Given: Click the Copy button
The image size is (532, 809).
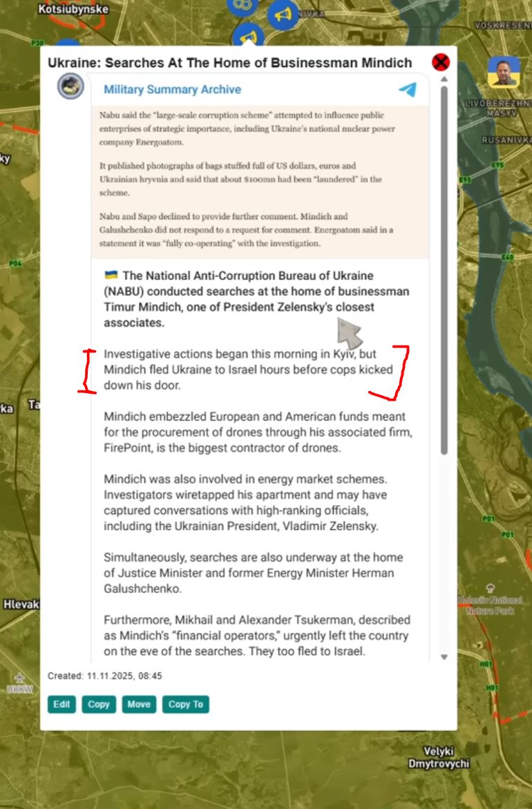Looking at the screenshot, I should coord(99,704).
